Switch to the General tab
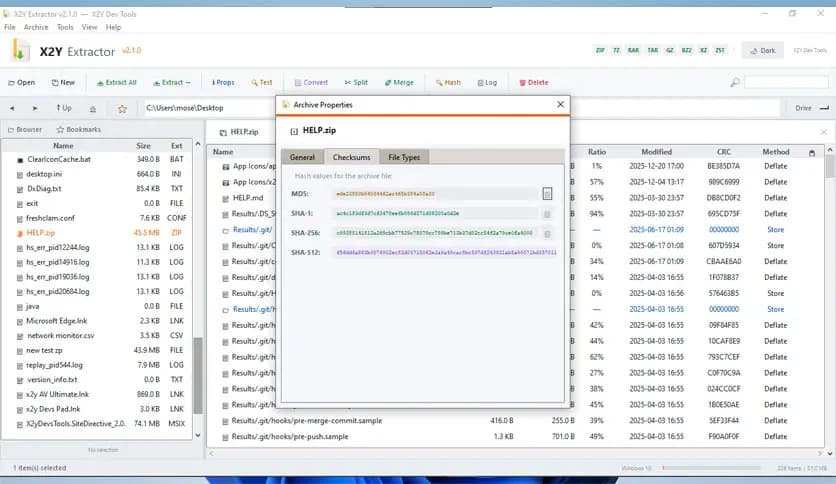 tap(302, 157)
